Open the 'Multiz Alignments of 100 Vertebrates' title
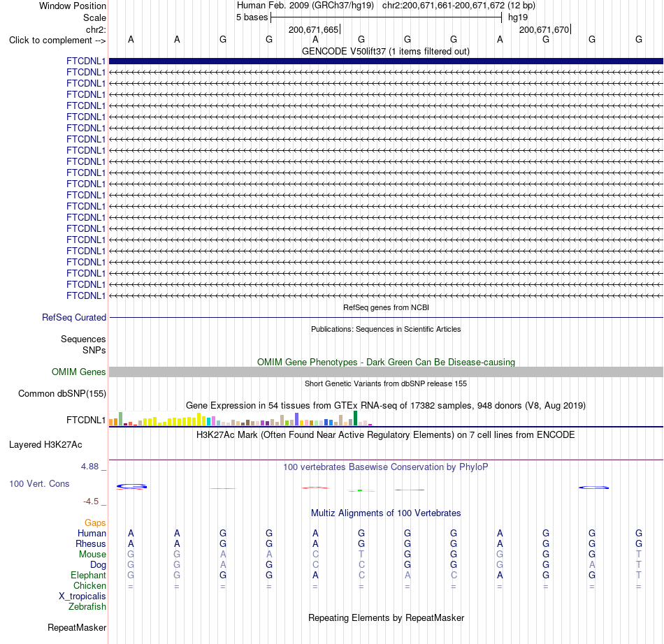664x644 pixels. click(386, 513)
